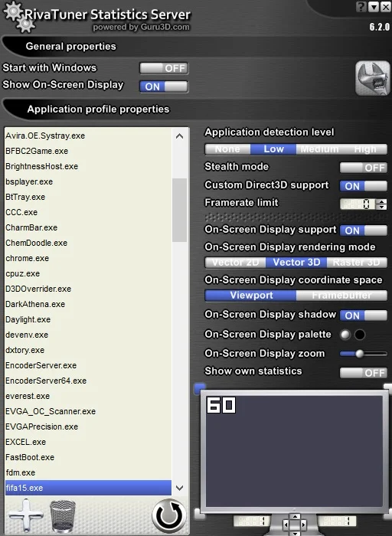Click the application list scrollbar thumb
392x536 pixels.
(x=179, y=210)
